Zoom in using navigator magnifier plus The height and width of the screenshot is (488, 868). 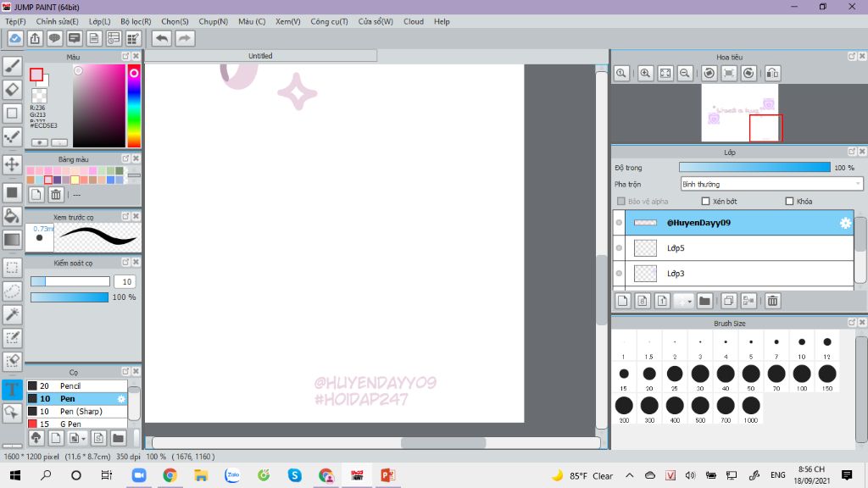tap(645, 73)
